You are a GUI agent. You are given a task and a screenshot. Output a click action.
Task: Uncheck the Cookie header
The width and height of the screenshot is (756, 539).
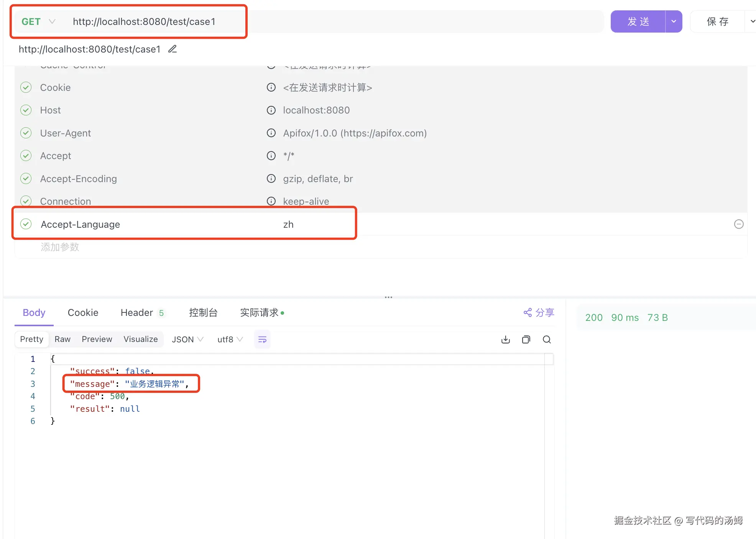[x=26, y=87]
